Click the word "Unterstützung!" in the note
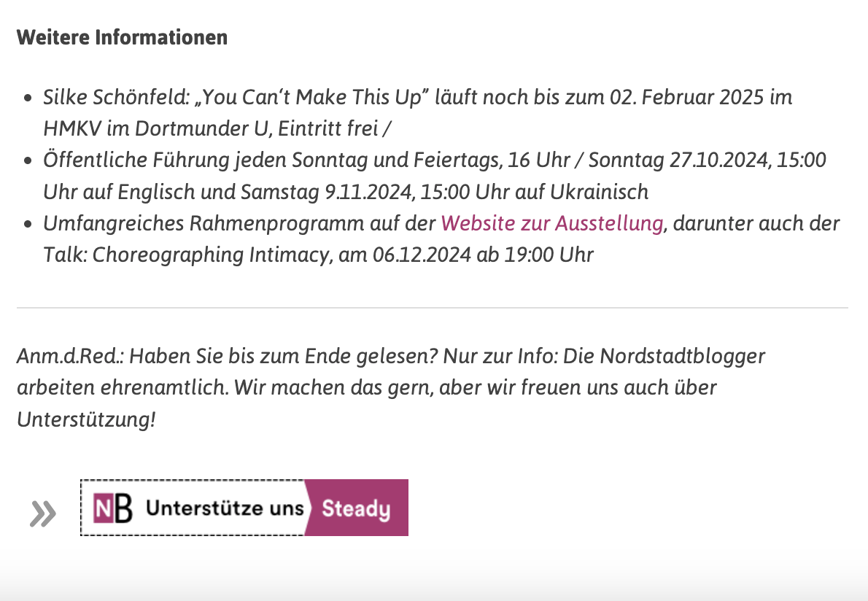The image size is (868, 601). [x=86, y=419]
